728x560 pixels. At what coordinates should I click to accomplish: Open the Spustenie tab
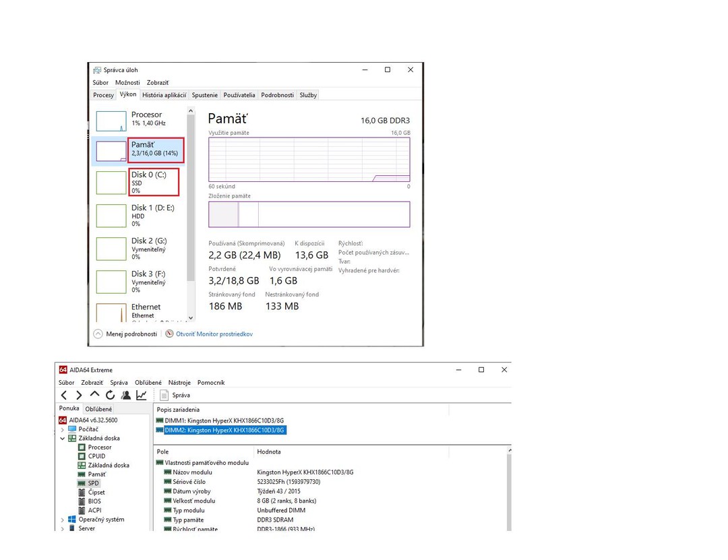click(x=205, y=95)
